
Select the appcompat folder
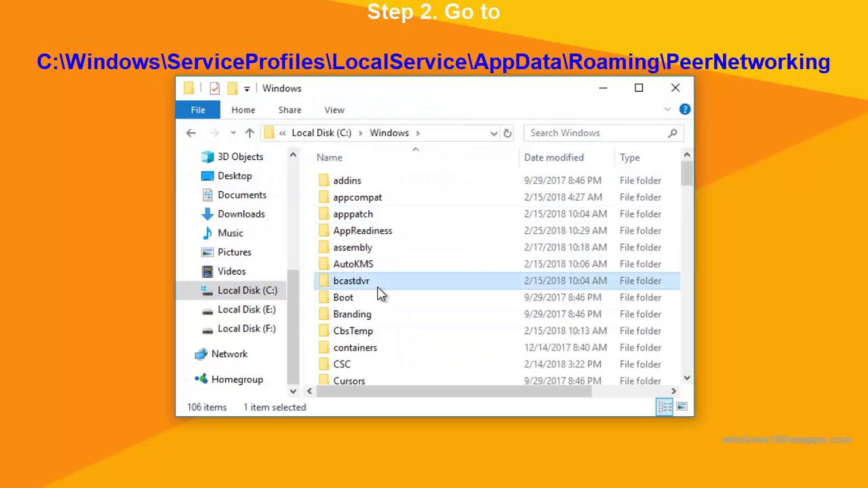(x=357, y=197)
